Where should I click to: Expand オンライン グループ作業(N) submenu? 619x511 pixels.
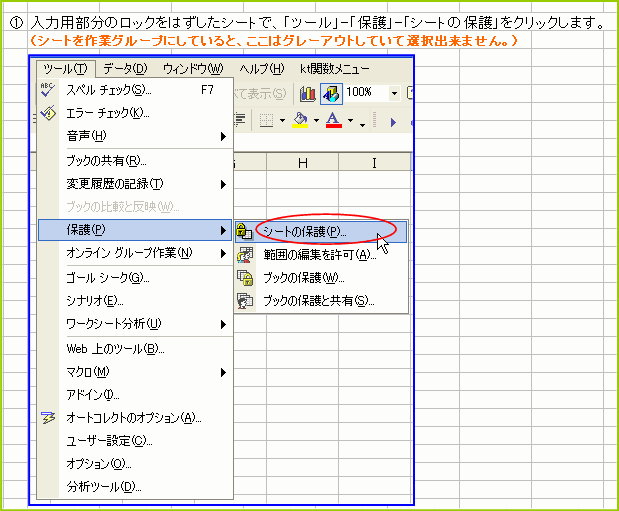point(135,253)
